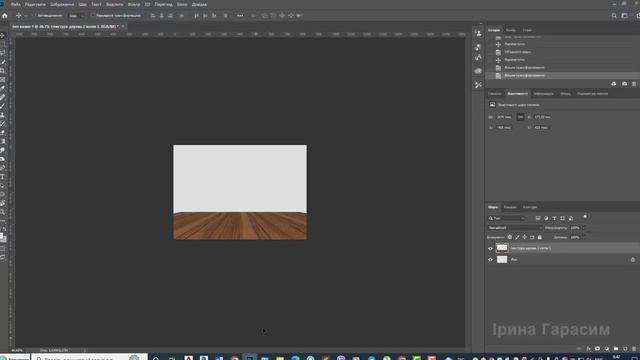640x360 pixels.
Task: Click Фон layer thumbnail
Action: 502,260
